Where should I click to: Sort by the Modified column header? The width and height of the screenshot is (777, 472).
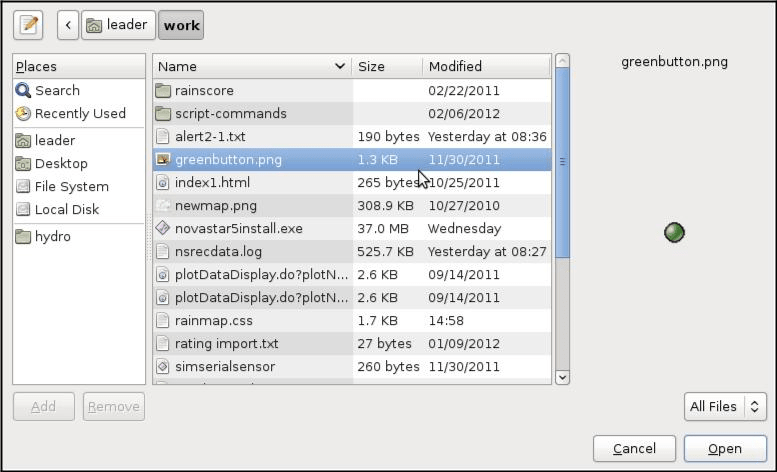click(485, 66)
